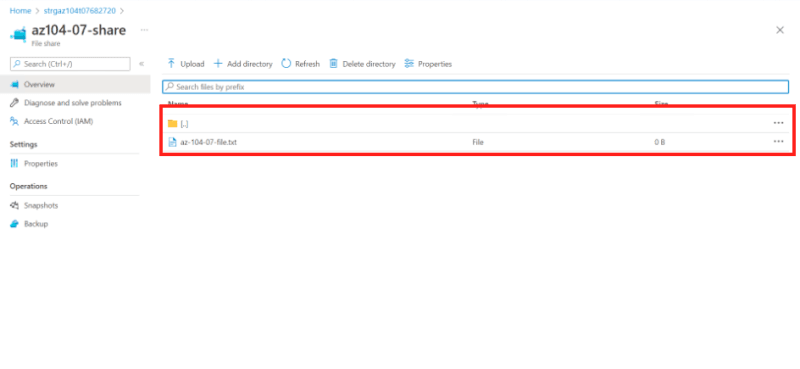Click the Delete directory button label
This screenshot has height=369, width=800.
[369, 64]
